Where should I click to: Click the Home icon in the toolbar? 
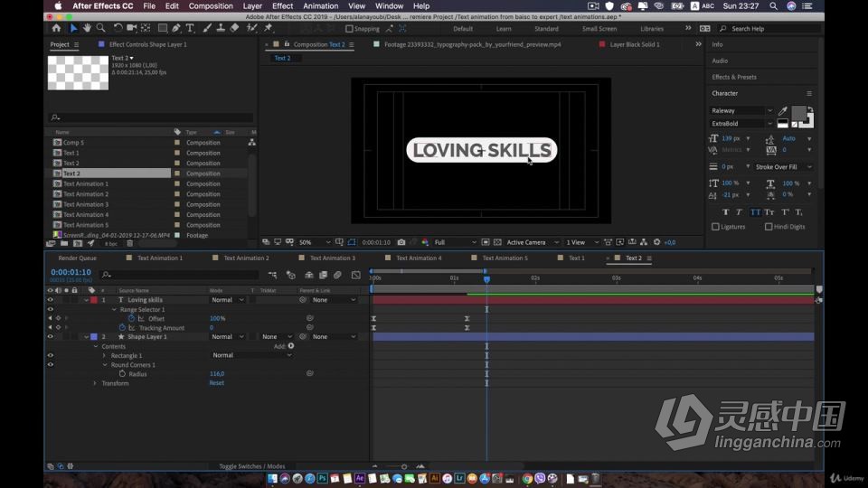coord(56,28)
